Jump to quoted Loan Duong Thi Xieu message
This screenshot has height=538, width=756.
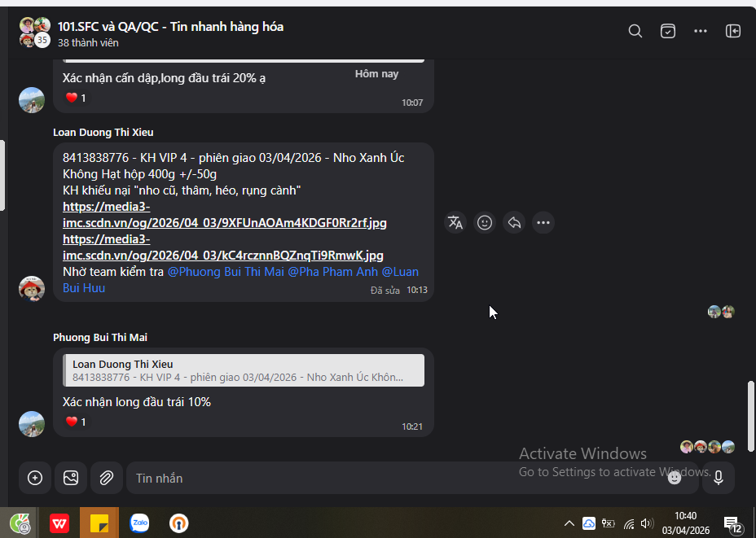click(x=244, y=370)
